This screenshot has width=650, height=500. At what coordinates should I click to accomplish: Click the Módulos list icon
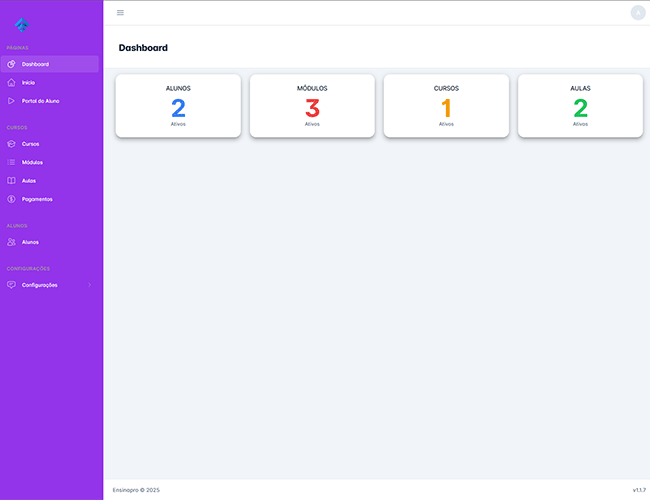[x=11, y=162]
